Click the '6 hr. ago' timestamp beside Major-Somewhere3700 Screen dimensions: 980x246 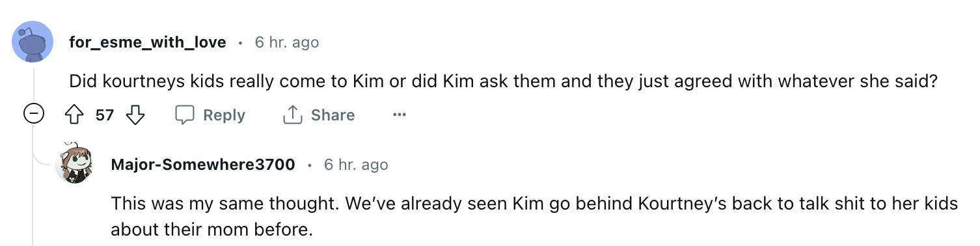[356, 165]
